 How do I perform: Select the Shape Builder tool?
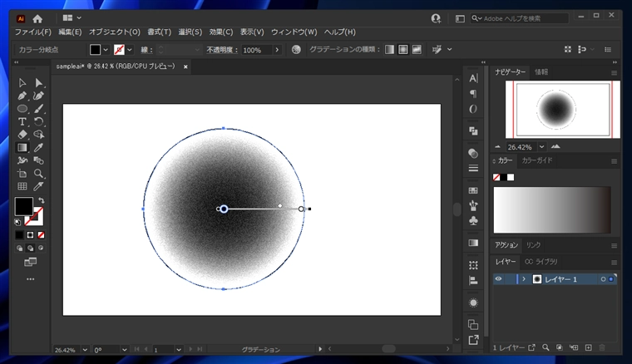(x=39, y=135)
